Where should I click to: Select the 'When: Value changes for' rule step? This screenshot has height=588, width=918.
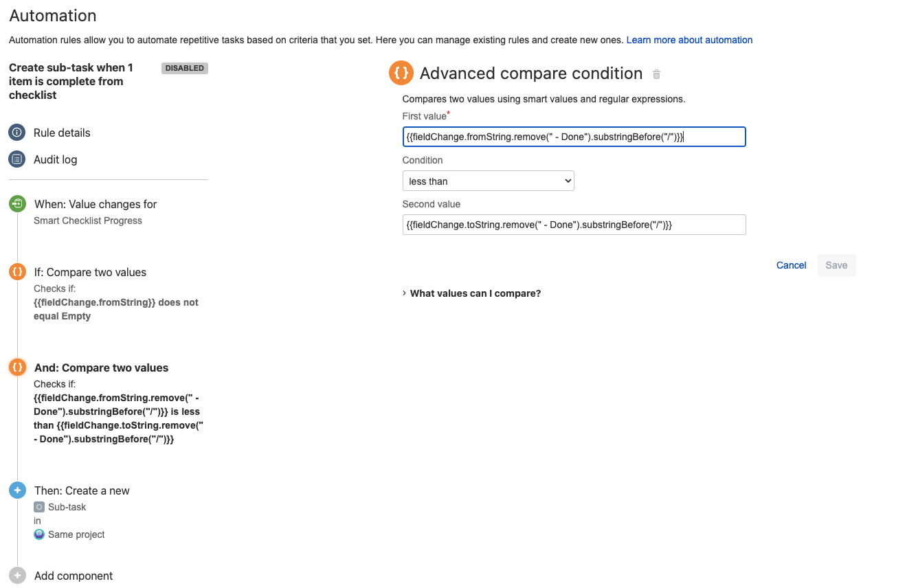(96, 204)
